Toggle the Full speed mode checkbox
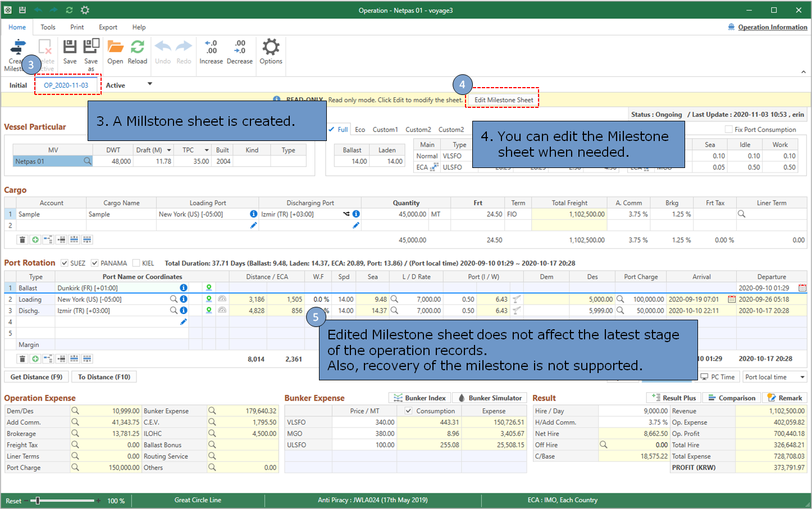 click(x=331, y=129)
